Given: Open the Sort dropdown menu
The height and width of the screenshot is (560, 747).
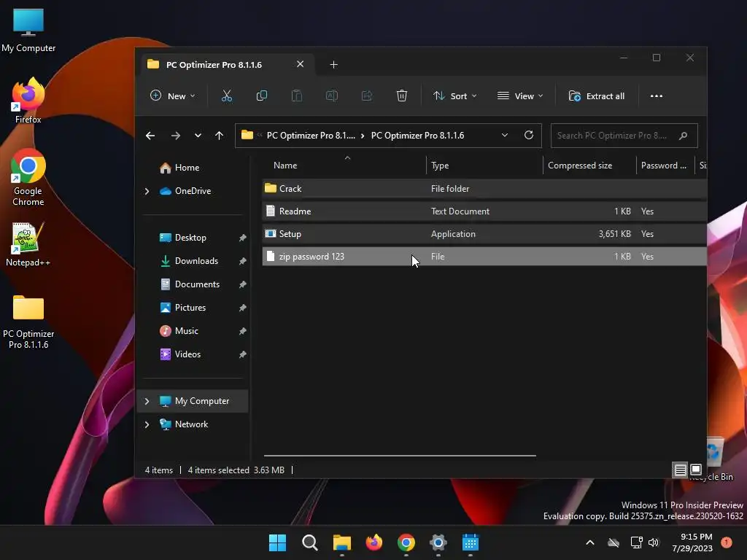Looking at the screenshot, I should click(x=454, y=96).
